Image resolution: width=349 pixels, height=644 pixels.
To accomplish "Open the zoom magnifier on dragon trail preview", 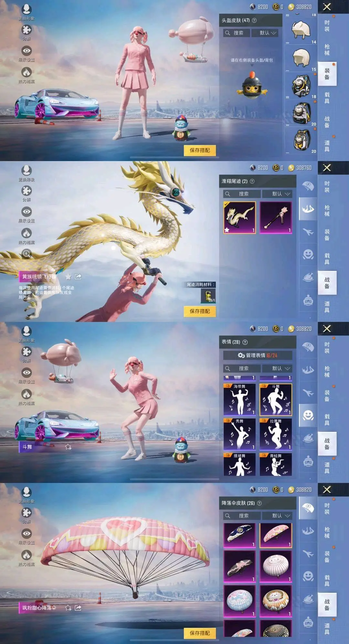I will click(26, 254).
